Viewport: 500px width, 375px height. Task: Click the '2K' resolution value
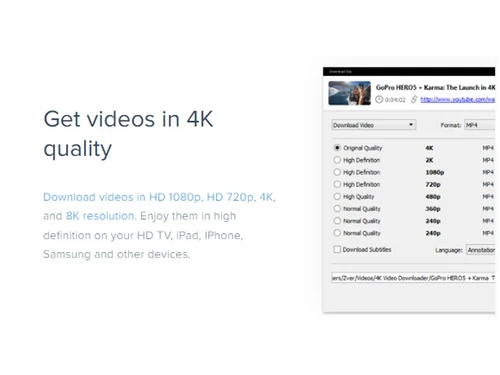coord(429,160)
